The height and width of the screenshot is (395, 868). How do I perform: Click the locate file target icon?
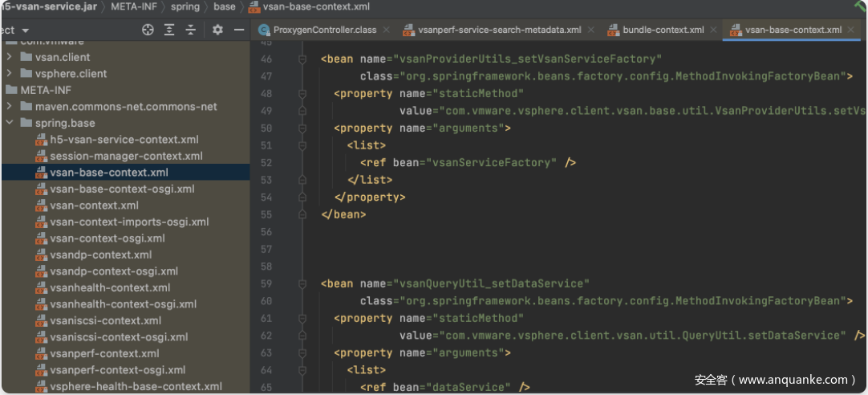(x=148, y=30)
